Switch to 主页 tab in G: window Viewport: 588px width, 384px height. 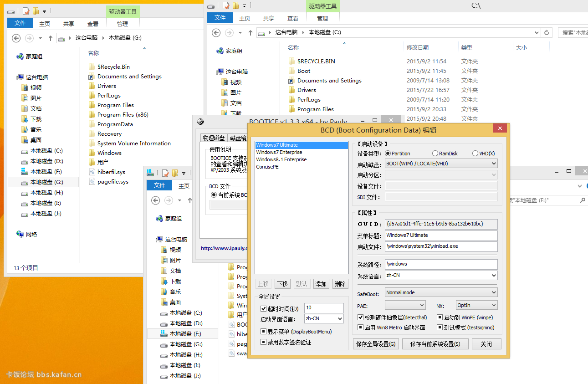45,24
